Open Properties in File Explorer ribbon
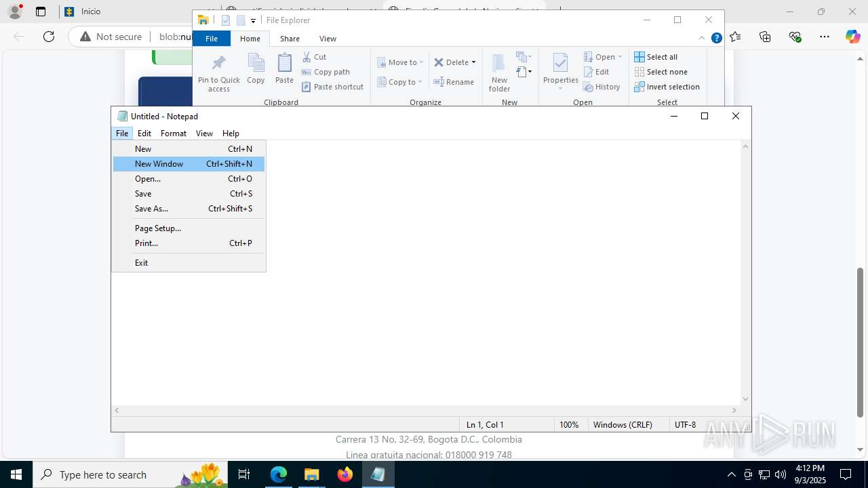The image size is (868, 488). pyautogui.click(x=560, y=72)
